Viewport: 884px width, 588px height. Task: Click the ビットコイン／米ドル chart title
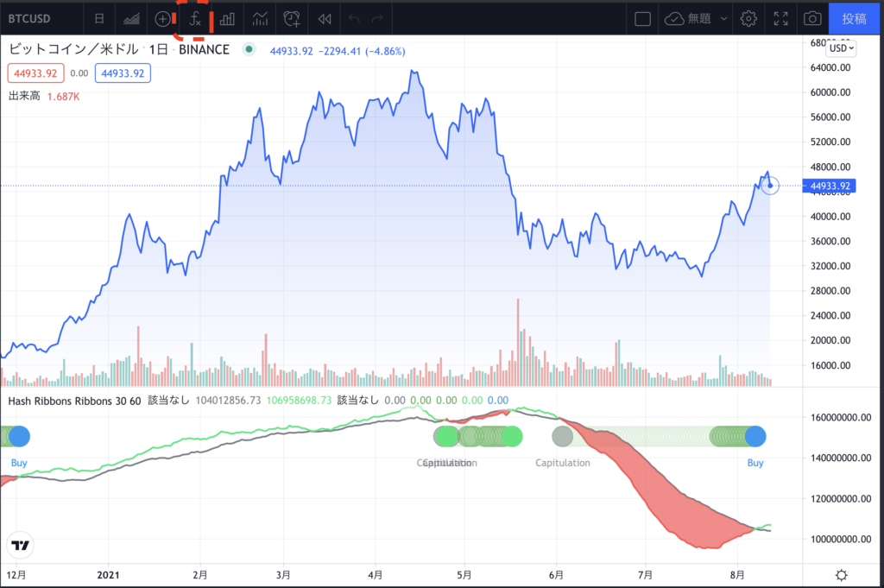coord(74,49)
